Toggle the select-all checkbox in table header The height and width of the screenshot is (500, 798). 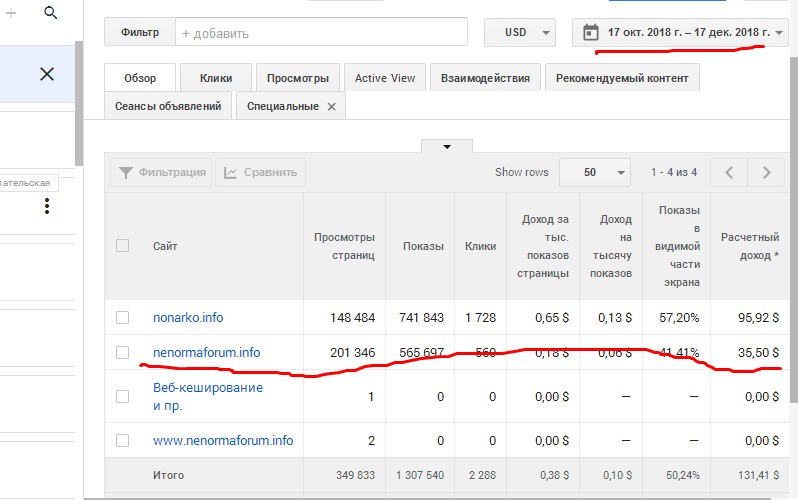(x=122, y=245)
